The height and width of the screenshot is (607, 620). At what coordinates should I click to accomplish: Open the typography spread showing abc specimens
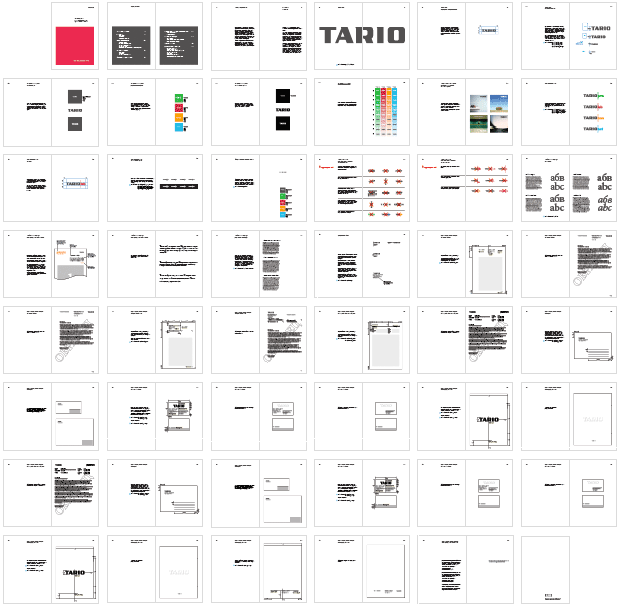[x=568, y=187]
